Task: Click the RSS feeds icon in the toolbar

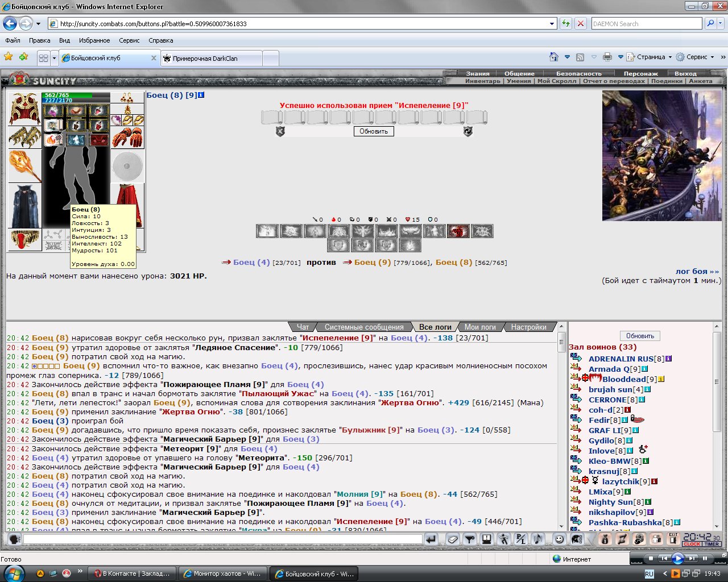Action: (580, 57)
